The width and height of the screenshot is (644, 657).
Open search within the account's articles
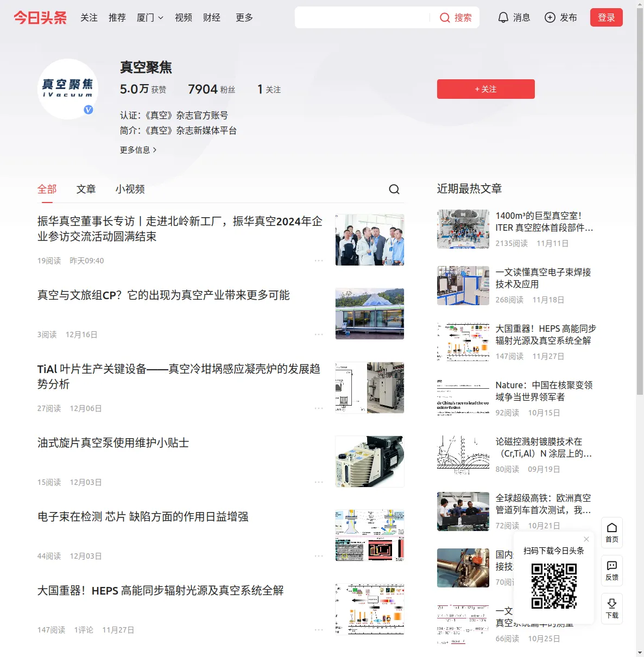click(394, 189)
